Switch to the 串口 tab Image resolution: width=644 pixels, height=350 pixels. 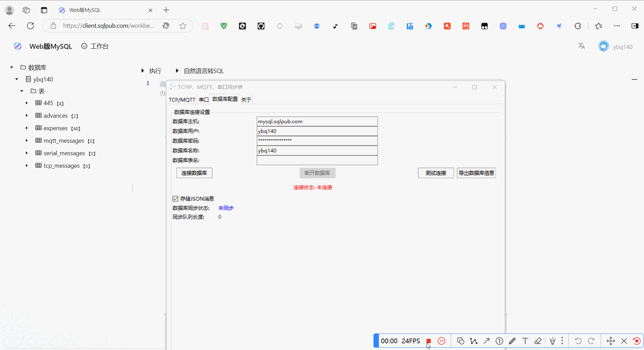pyautogui.click(x=204, y=99)
